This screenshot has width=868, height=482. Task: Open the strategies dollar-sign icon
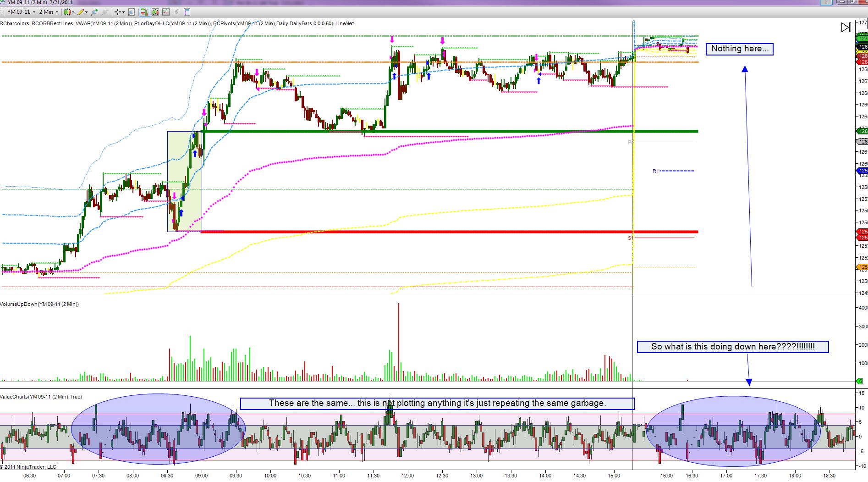coord(177,12)
